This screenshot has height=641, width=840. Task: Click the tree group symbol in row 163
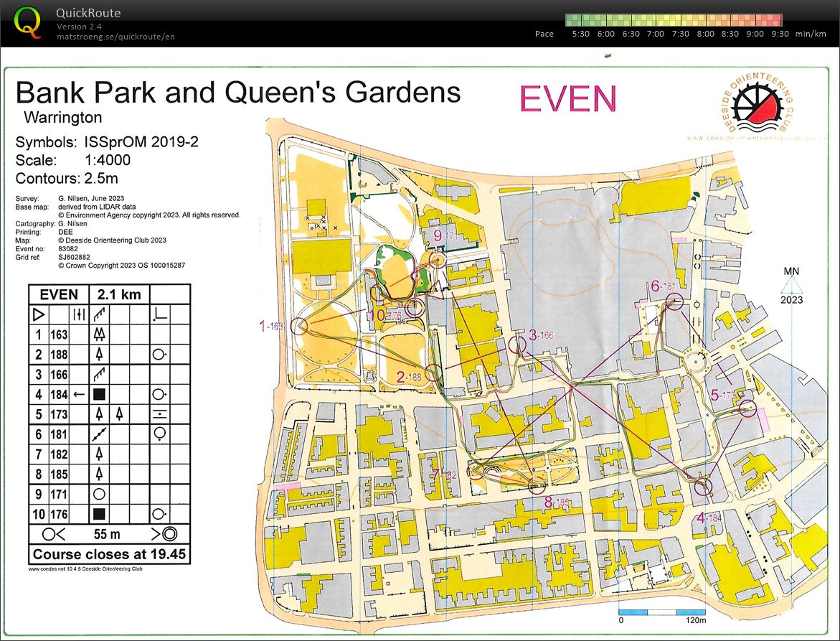pos(99,334)
